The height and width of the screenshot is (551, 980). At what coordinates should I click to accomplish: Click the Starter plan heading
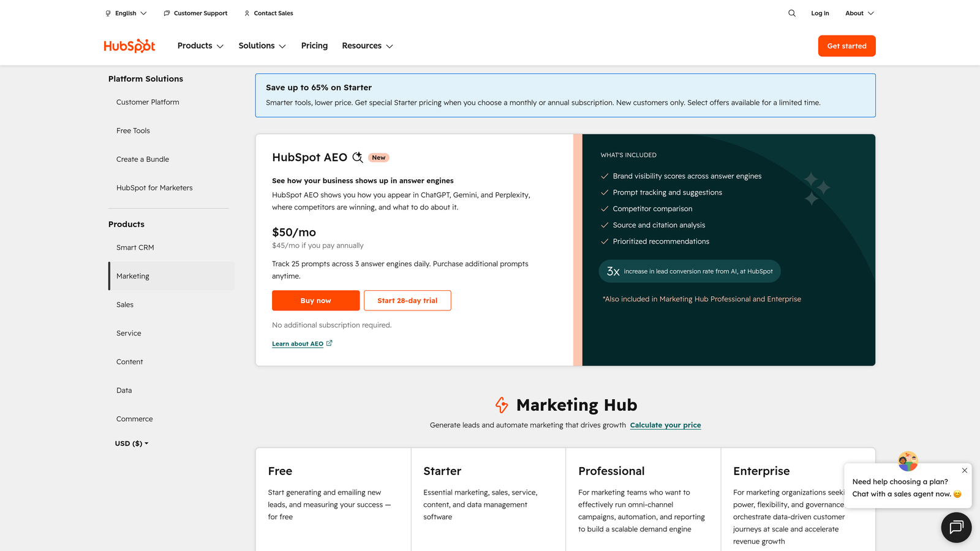click(442, 471)
